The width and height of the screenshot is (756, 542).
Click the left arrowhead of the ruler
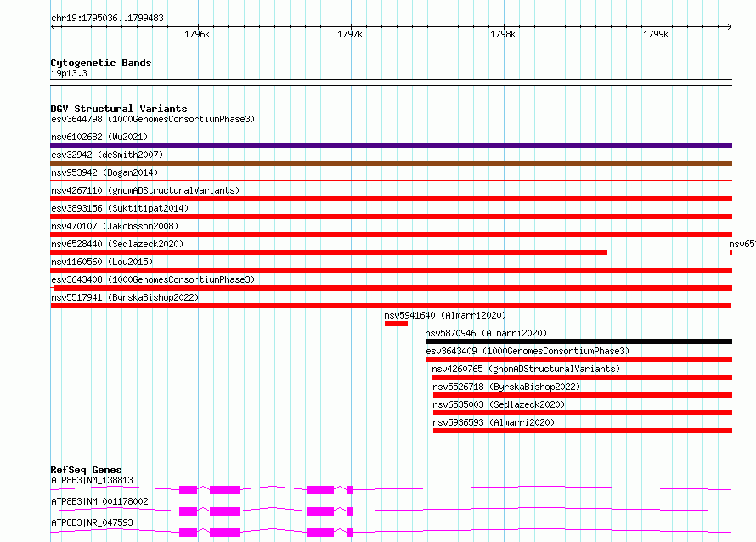[53, 26]
